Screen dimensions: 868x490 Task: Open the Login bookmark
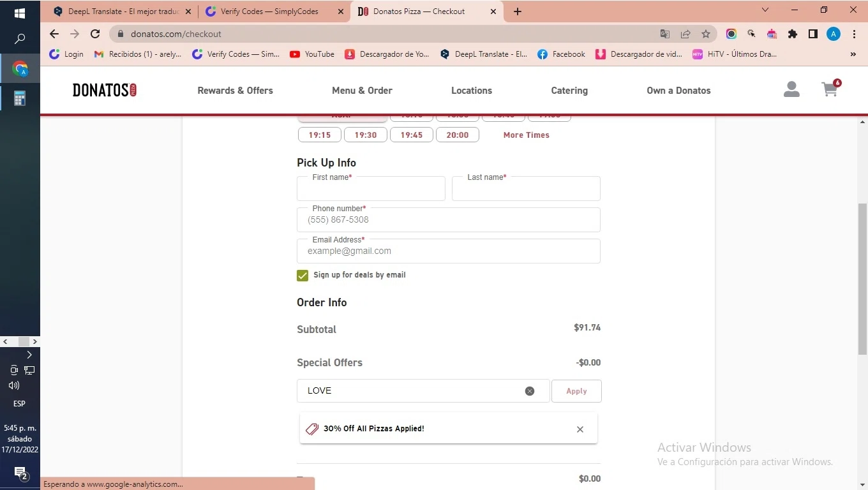66,54
